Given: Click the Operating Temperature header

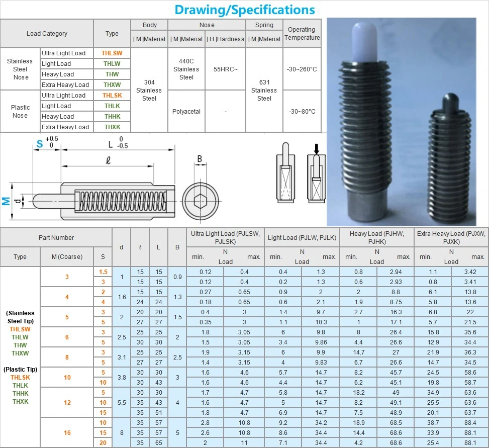Looking at the screenshot, I should point(302,33).
